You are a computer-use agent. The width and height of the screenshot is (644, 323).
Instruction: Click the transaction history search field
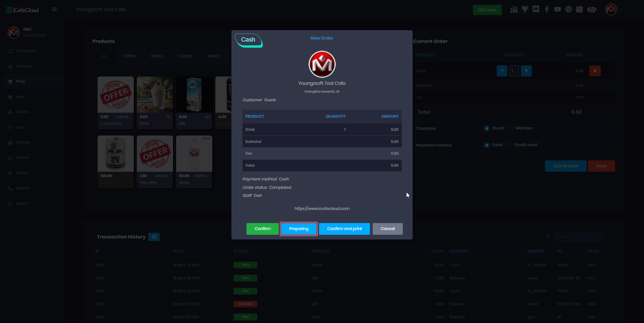(579, 237)
